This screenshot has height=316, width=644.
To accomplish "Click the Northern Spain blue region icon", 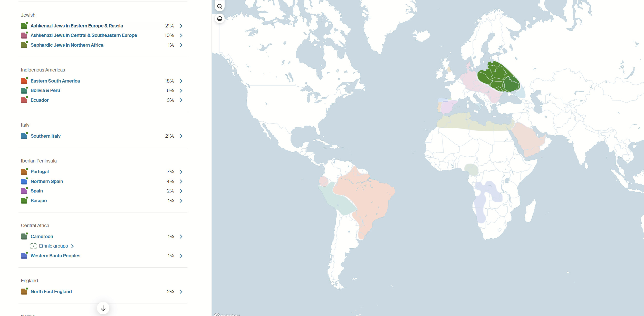I will click(x=24, y=181).
